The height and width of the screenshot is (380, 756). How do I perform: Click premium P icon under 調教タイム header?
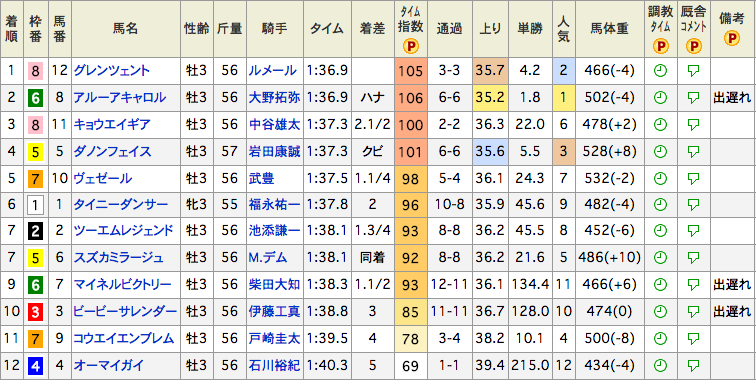point(661,46)
